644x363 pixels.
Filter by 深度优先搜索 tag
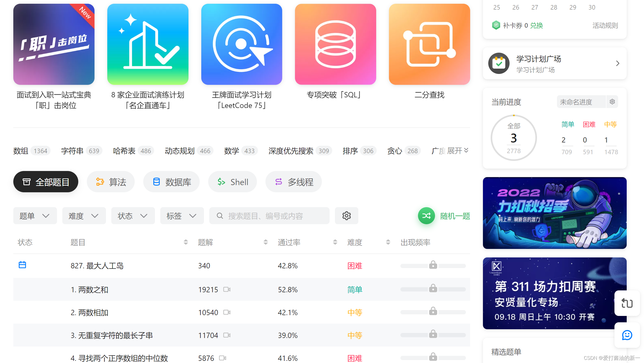300,151
